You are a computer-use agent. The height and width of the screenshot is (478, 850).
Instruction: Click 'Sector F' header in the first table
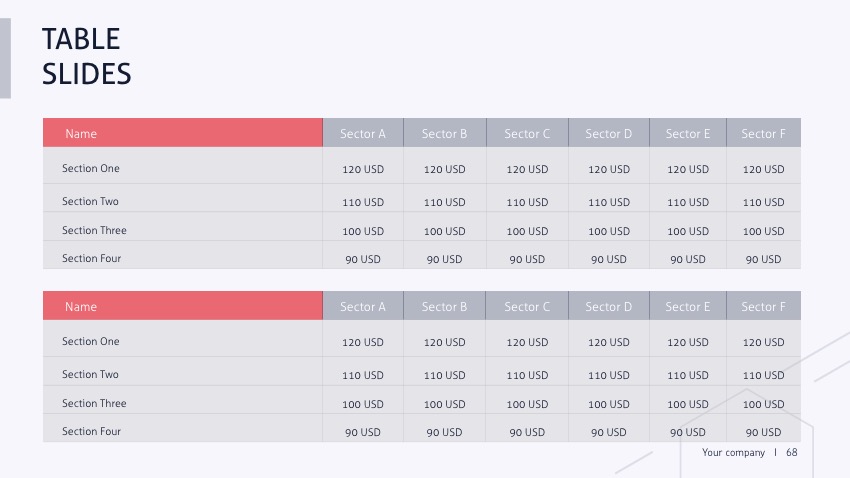(763, 134)
